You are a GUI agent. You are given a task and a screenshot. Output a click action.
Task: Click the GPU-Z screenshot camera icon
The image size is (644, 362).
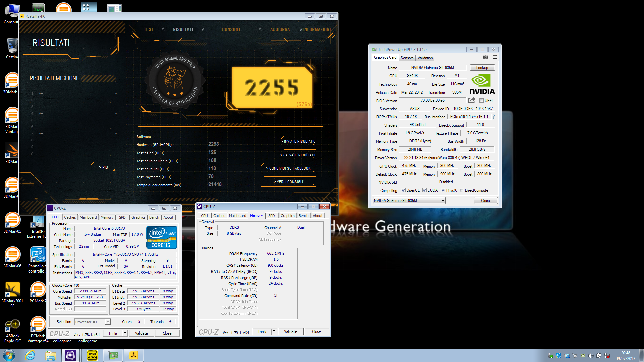[485, 57]
